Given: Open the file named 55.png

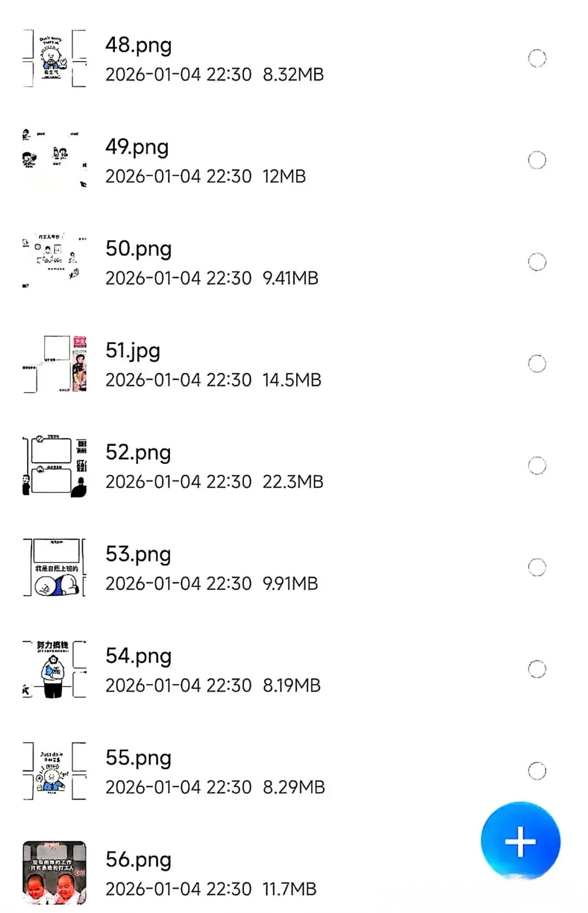Looking at the screenshot, I should click(x=138, y=758).
